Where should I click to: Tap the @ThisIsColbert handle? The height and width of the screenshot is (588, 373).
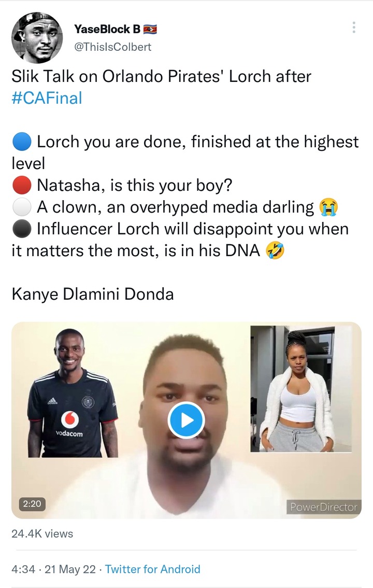113,47
